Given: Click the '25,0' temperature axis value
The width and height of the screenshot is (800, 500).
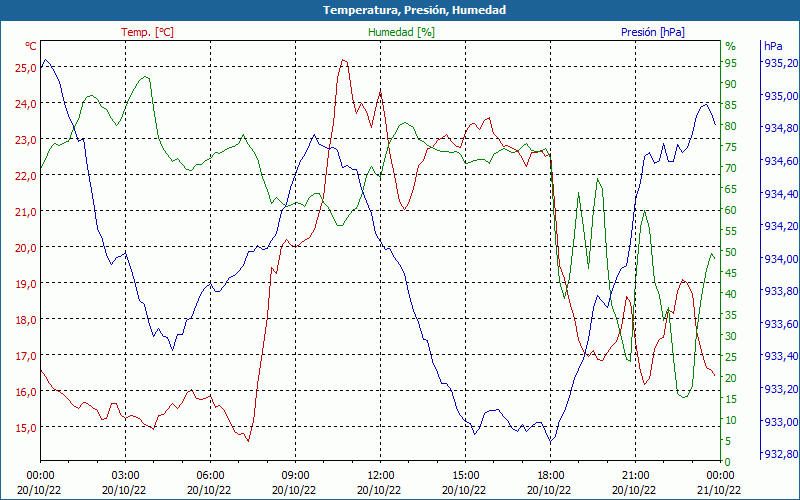Looking at the screenshot, I should 26,67.
